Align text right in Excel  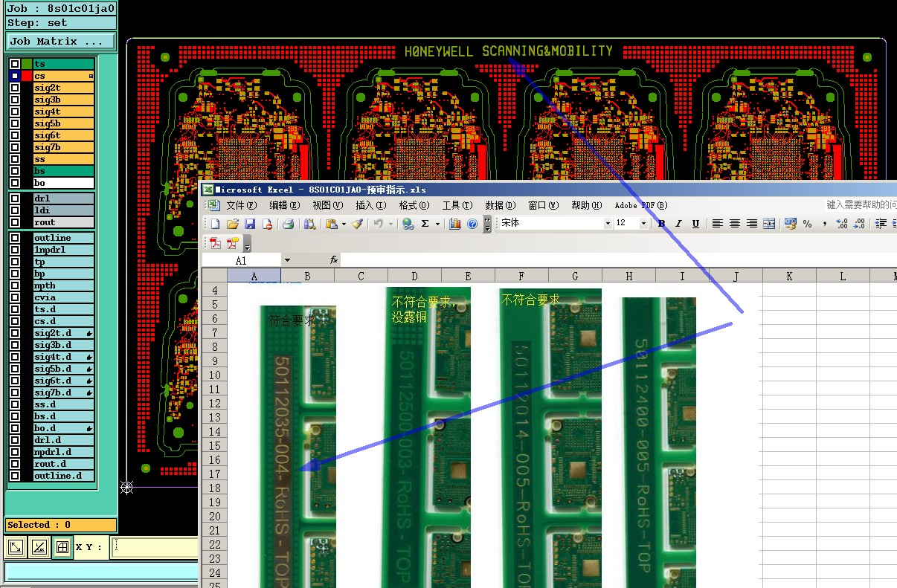[x=752, y=224]
